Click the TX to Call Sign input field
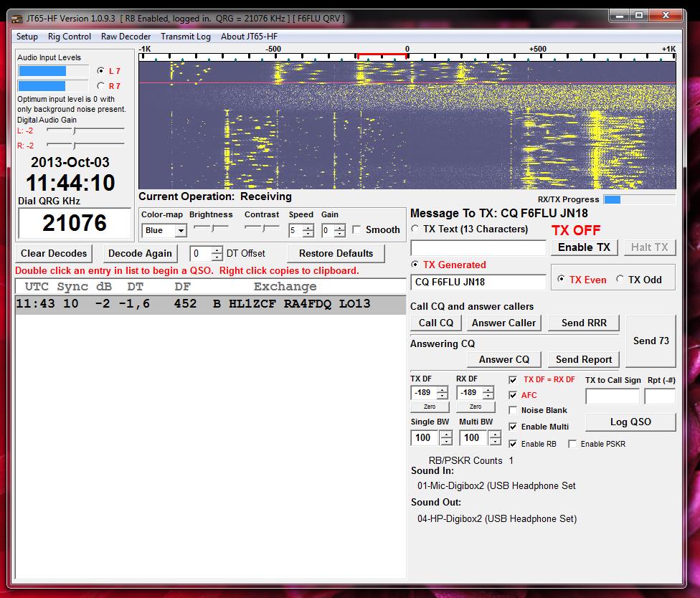Screen dimensions: 700x598 [x=612, y=396]
